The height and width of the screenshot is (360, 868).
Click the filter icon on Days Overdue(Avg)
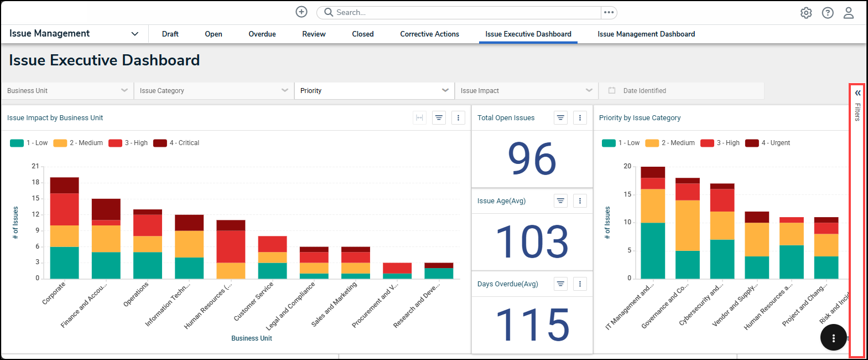[560, 284]
